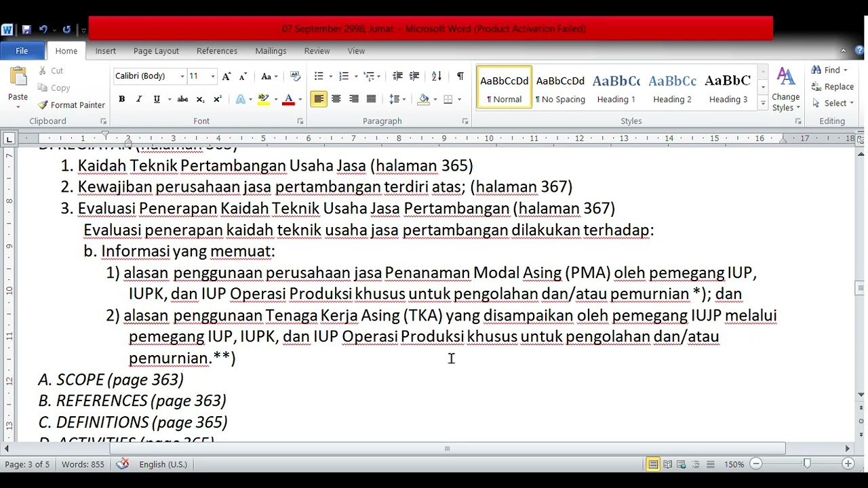This screenshot has width=868, height=488.
Task: Toggle Print Layout view in status bar
Action: [652, 464]
